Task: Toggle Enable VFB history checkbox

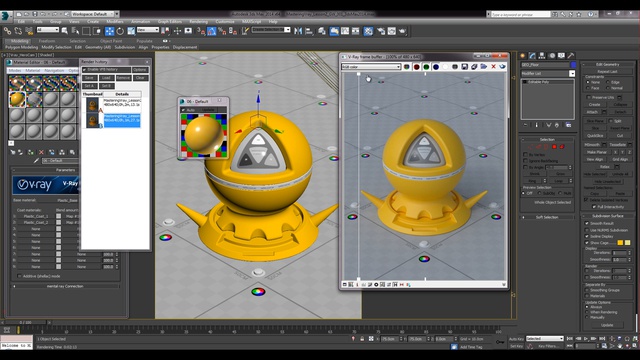Action: pyautogui.click(x=84, y=70)
